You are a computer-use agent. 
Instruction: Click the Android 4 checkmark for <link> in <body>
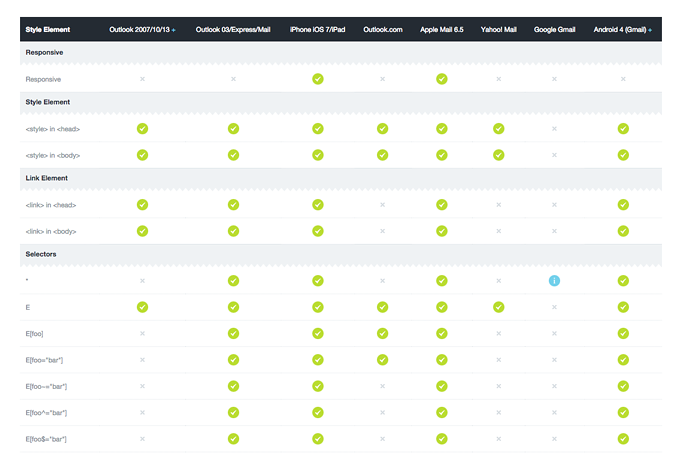coord(623,231)
